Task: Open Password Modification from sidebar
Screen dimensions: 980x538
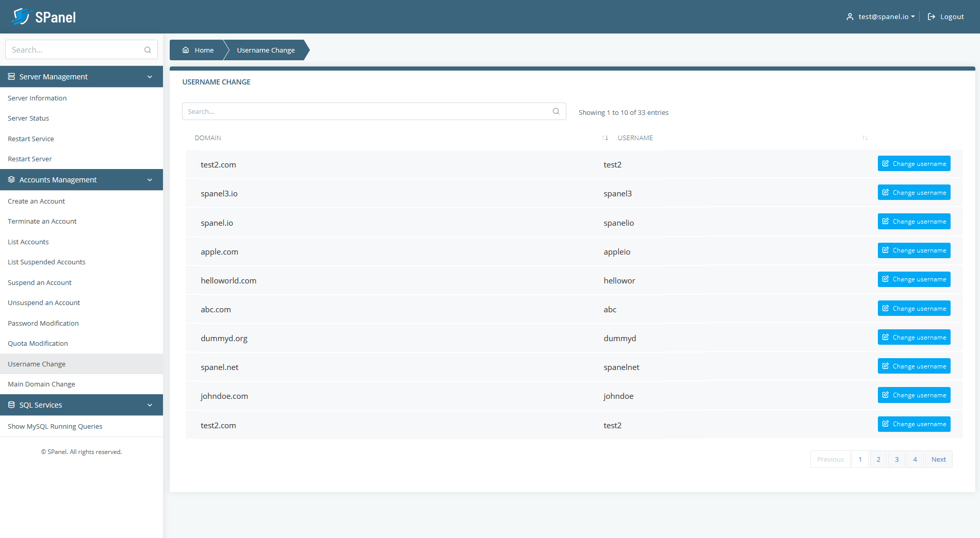Action: point(43,323)
